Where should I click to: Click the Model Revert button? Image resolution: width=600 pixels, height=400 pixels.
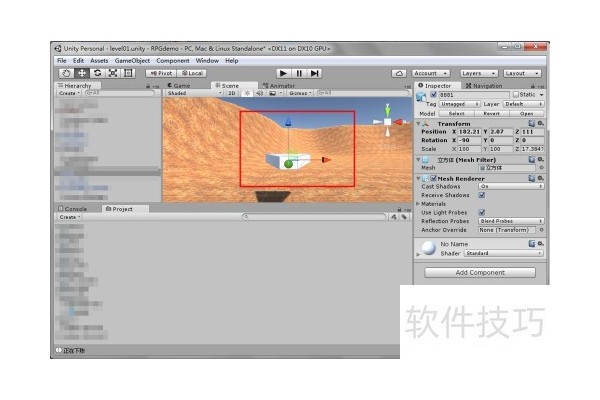click(491, 114)
